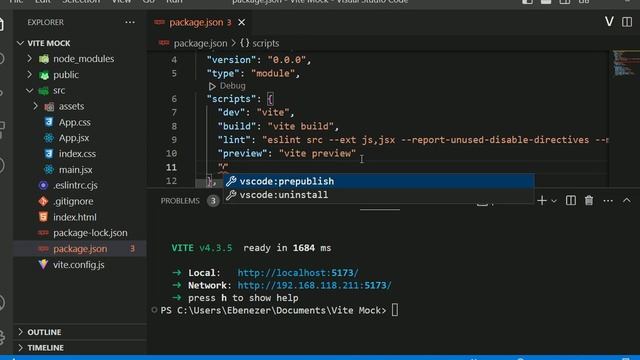Open the Network 192.168.118.211 link
This screenshot has width=640, height=360.
pos(314,285)
